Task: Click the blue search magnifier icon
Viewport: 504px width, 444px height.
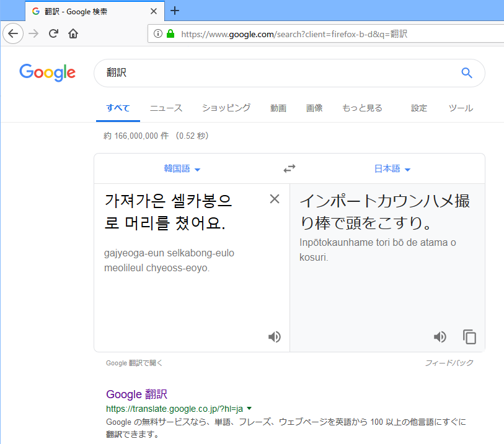Action: coord(467,73)
